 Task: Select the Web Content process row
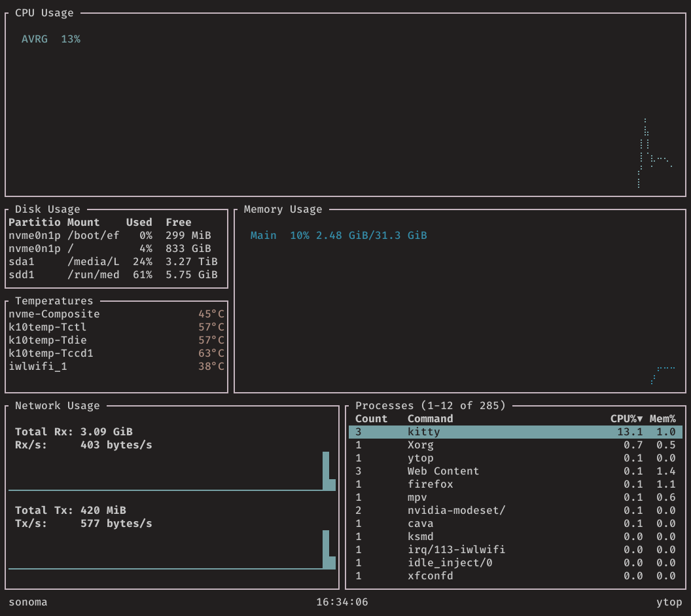516,471
